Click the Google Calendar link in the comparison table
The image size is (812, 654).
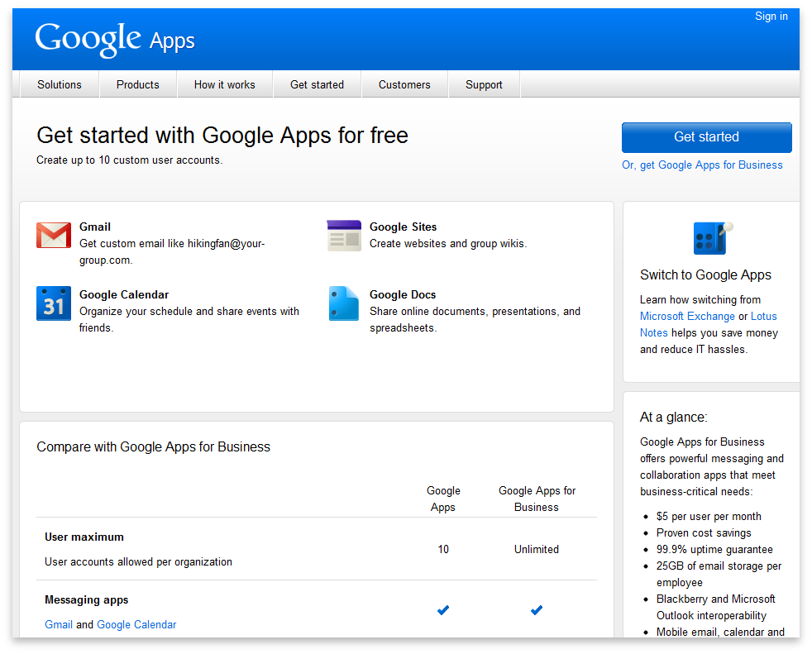pos(136,624)
